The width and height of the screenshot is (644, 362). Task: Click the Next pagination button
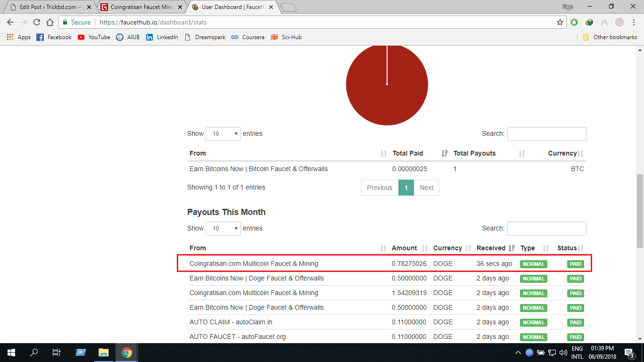click(426, 188)
